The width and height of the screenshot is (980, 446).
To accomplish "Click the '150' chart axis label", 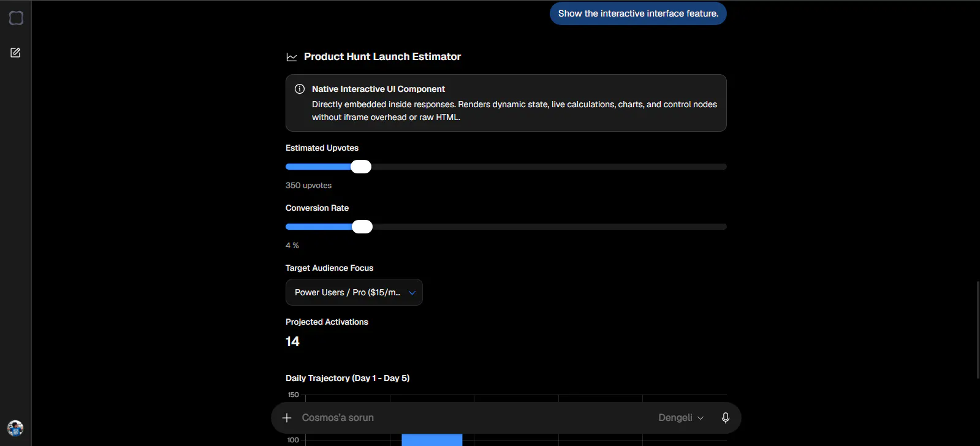I will 294,395.
